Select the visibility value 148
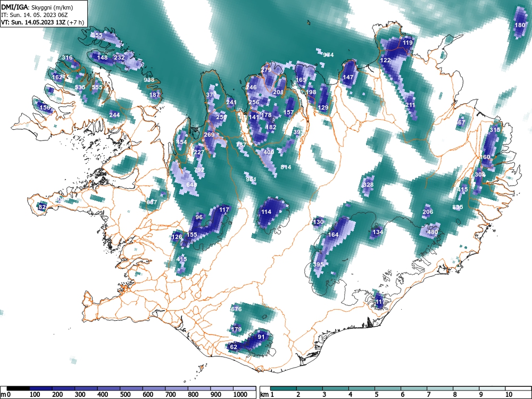Viewport: 532px width, 399px height. [x=103, y=57]
